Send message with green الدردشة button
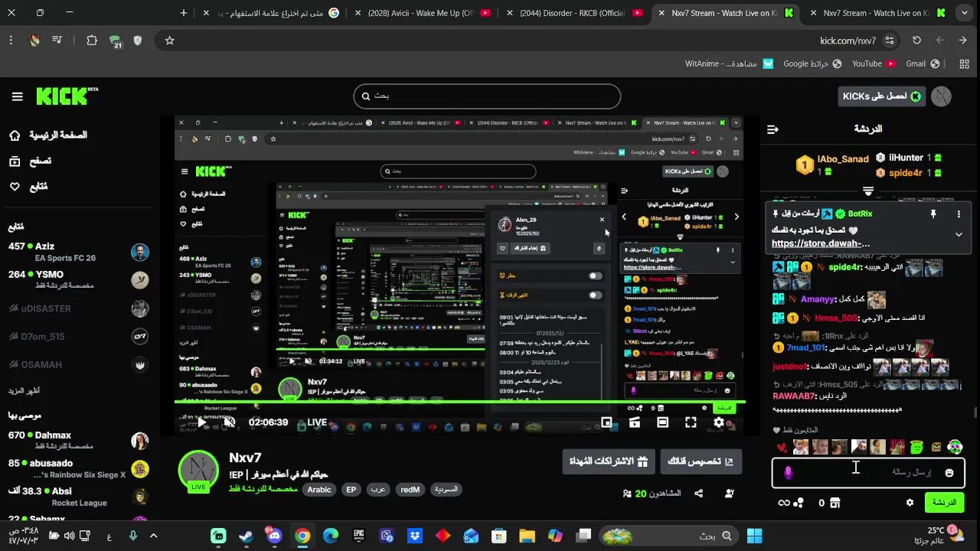Image resolution: width=980 pixels, height=551 pixels. point(944,503)
